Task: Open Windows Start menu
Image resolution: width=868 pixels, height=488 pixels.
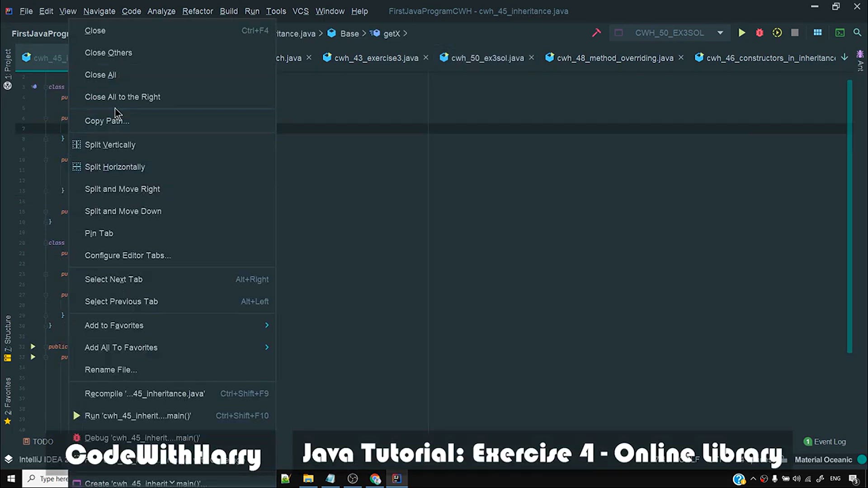Action: tap(11, 479)
